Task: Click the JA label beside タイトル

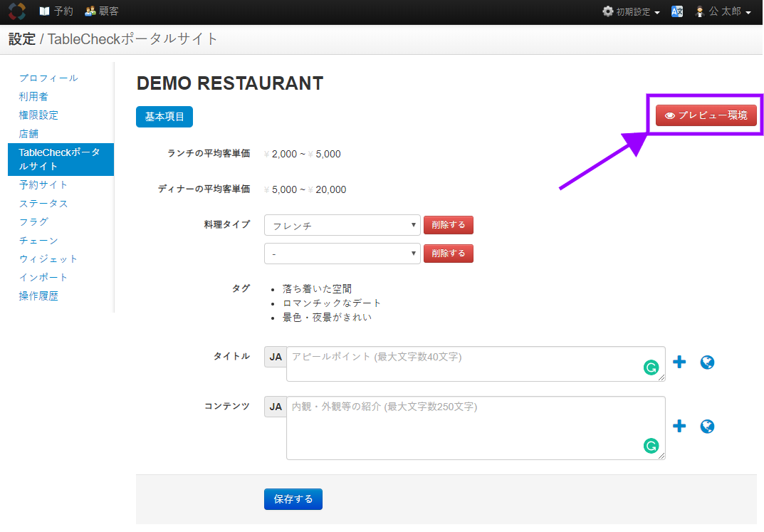Action: point(276,357)
